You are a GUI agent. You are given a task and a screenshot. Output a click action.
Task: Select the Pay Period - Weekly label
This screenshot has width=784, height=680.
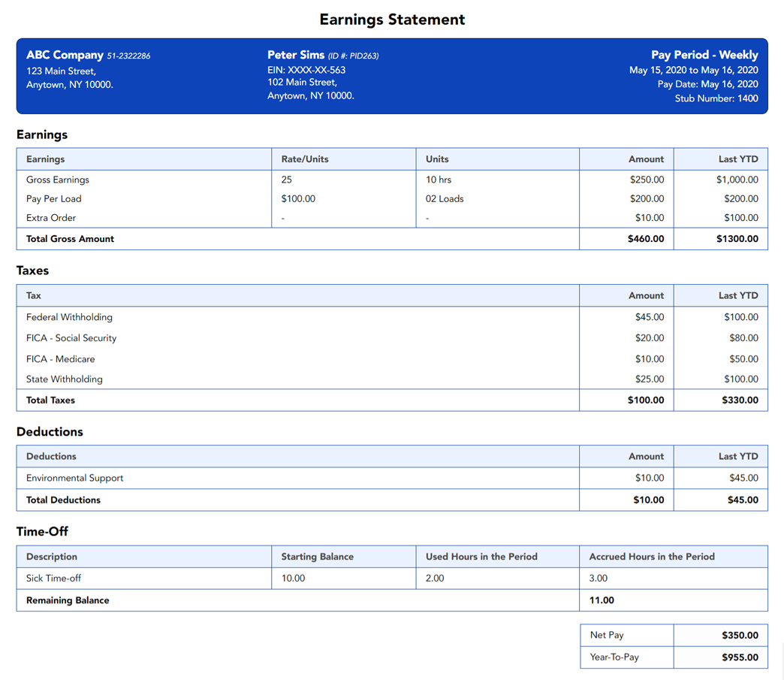point(704,54)
